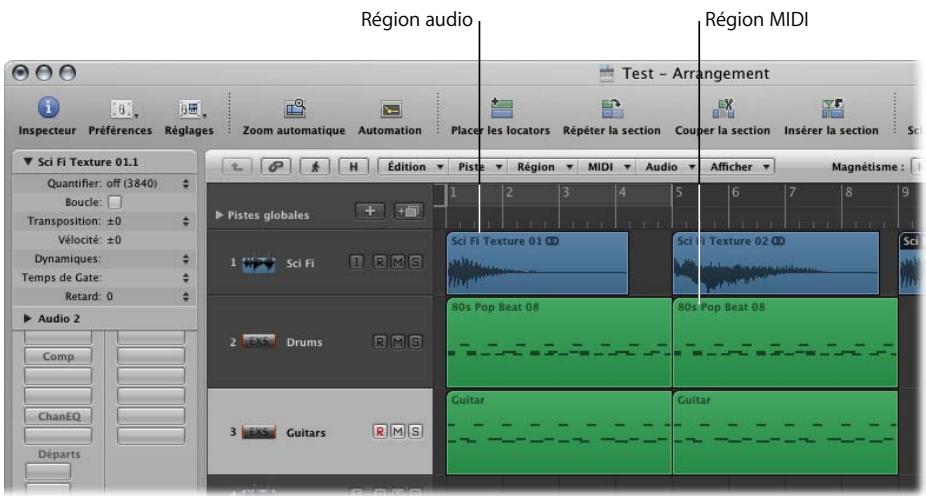Mute the Sci Fi track
926x496 pixels.
click(x=397, y=262)
